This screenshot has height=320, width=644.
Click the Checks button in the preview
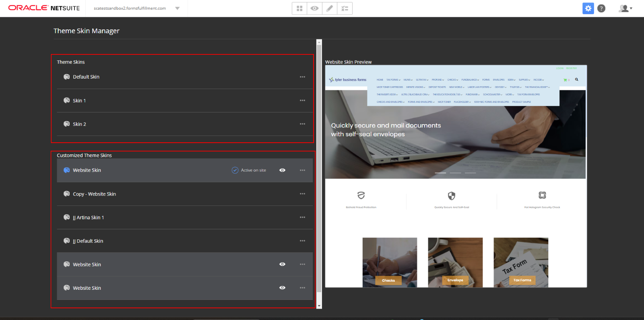tap(388, 281)
